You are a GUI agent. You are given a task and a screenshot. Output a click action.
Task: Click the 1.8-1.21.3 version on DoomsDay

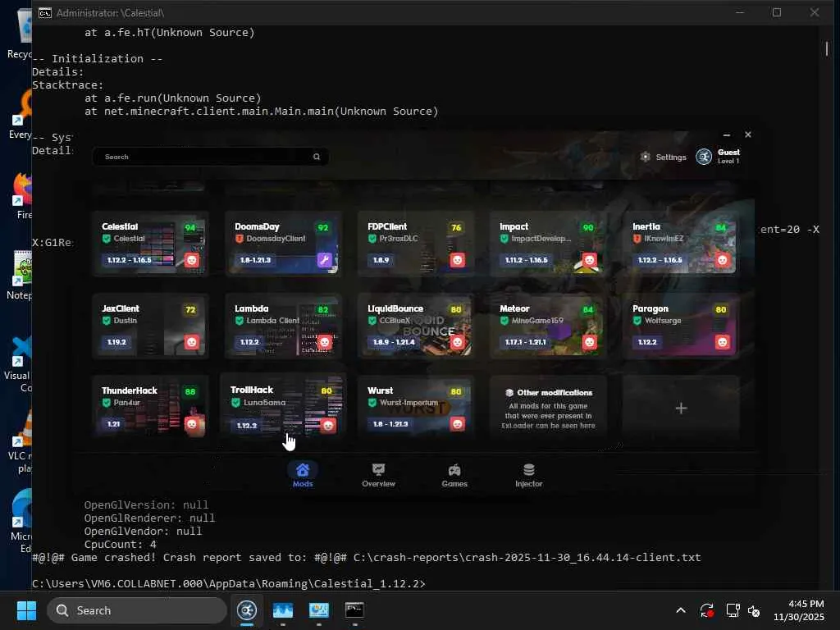coord(255,260)
